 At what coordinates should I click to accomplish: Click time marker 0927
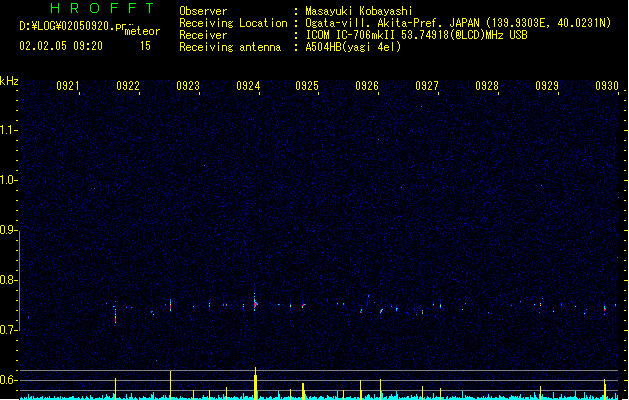[427, 86]
